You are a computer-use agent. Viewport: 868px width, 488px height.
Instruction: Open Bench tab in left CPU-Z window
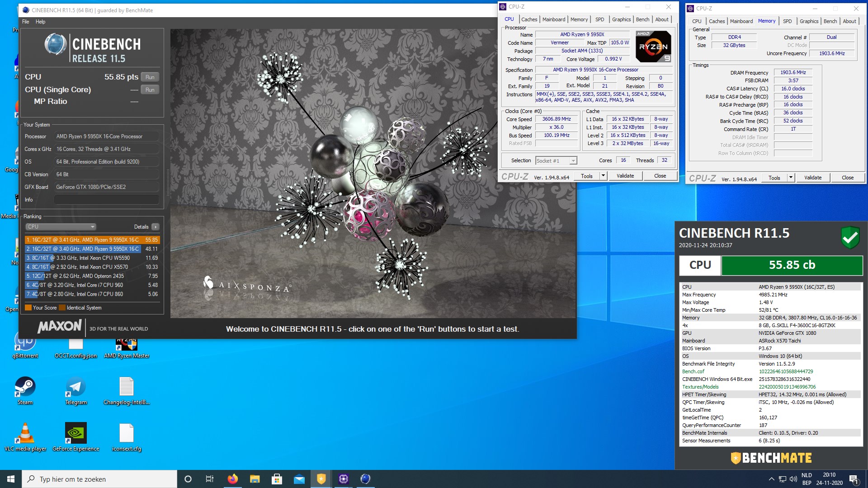(643, 19)
